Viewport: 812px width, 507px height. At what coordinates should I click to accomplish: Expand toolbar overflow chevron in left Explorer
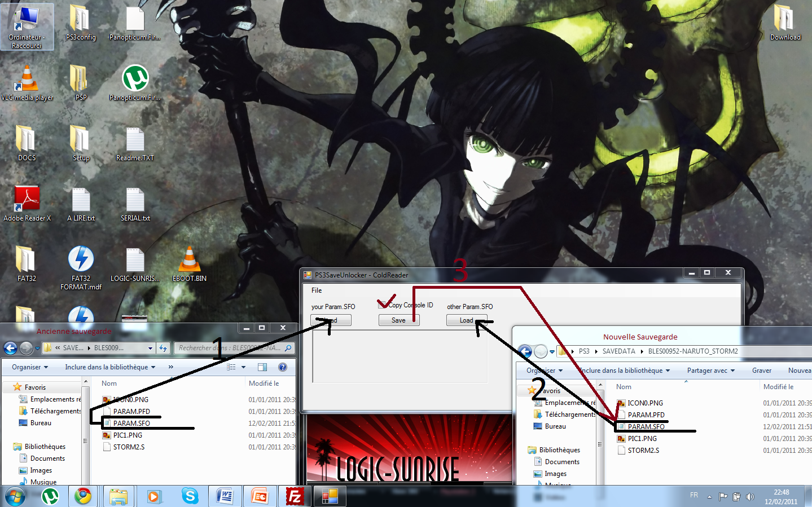click(x=171, y=367)
